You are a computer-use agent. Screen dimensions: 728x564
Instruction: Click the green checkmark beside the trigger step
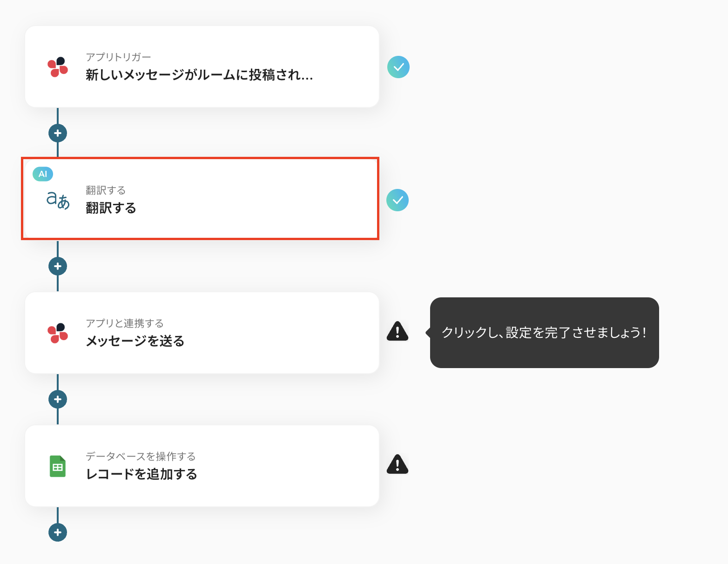tap(398, 67)
